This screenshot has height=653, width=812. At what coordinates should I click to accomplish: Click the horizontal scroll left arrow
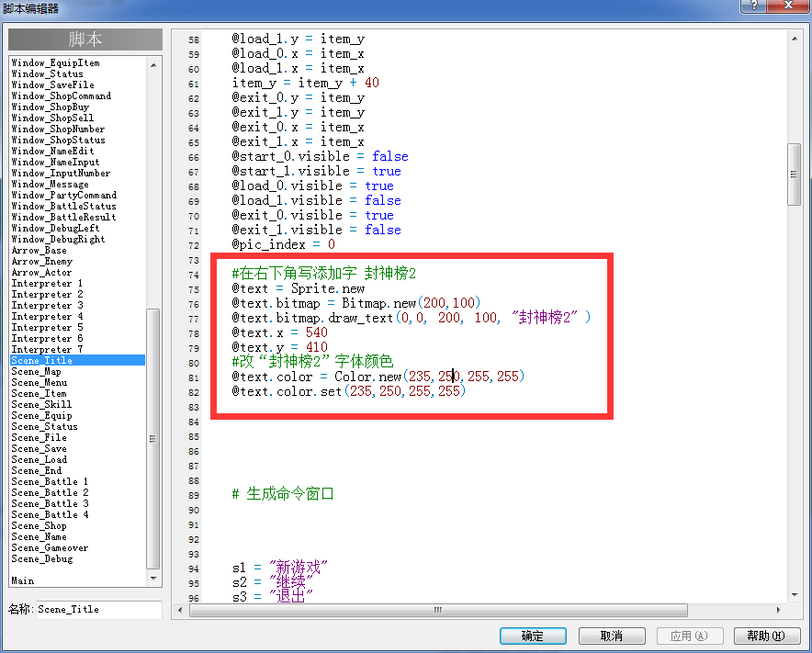tap(180, 610)
